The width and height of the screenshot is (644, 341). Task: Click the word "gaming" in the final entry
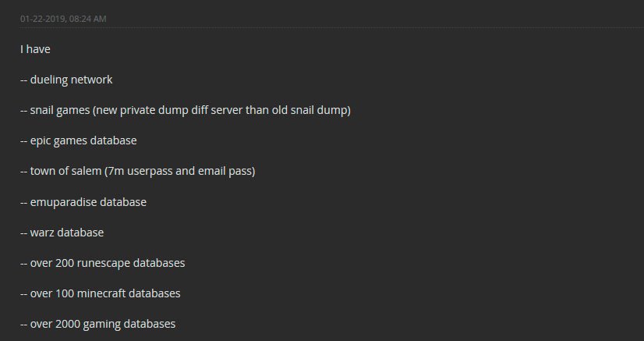coord(102,325)
